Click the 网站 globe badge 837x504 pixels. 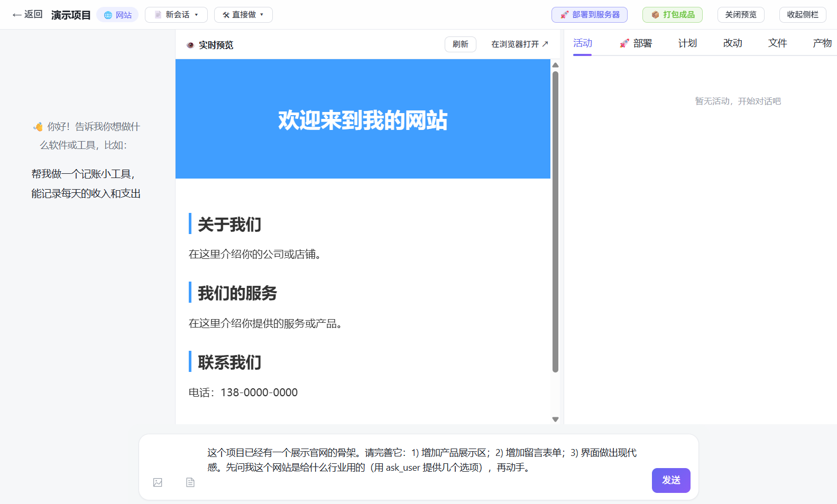117,15
